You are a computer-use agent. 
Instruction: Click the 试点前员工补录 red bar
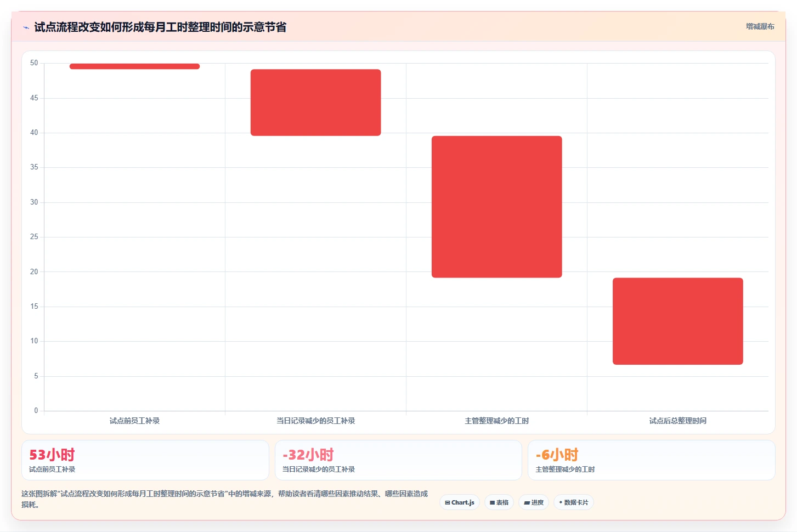pyautogui.click(x=134, y=66)
